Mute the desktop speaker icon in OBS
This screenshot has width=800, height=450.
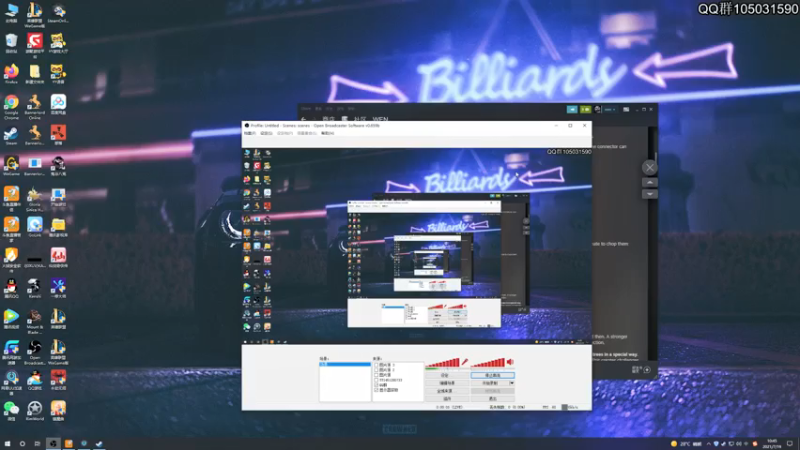pos(510,362)
